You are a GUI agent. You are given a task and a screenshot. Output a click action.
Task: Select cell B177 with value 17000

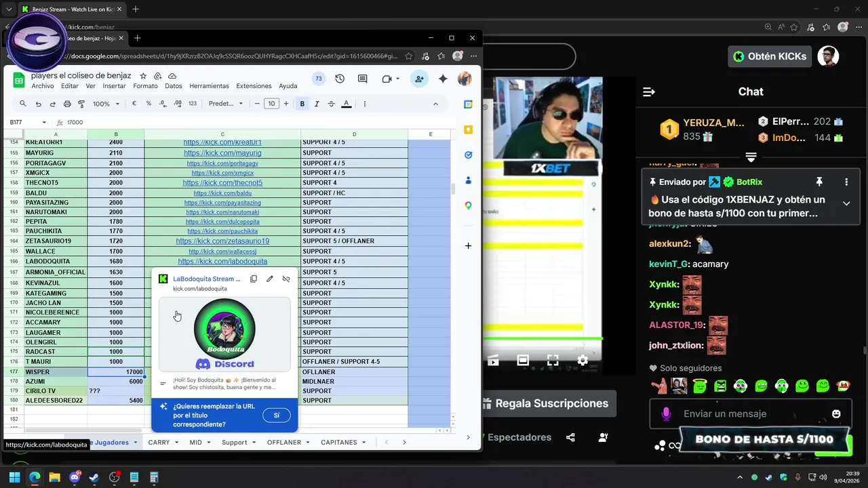pos(116,372)
